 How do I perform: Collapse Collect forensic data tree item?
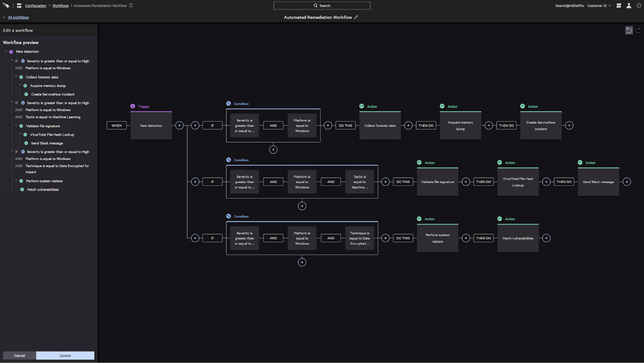16,77
